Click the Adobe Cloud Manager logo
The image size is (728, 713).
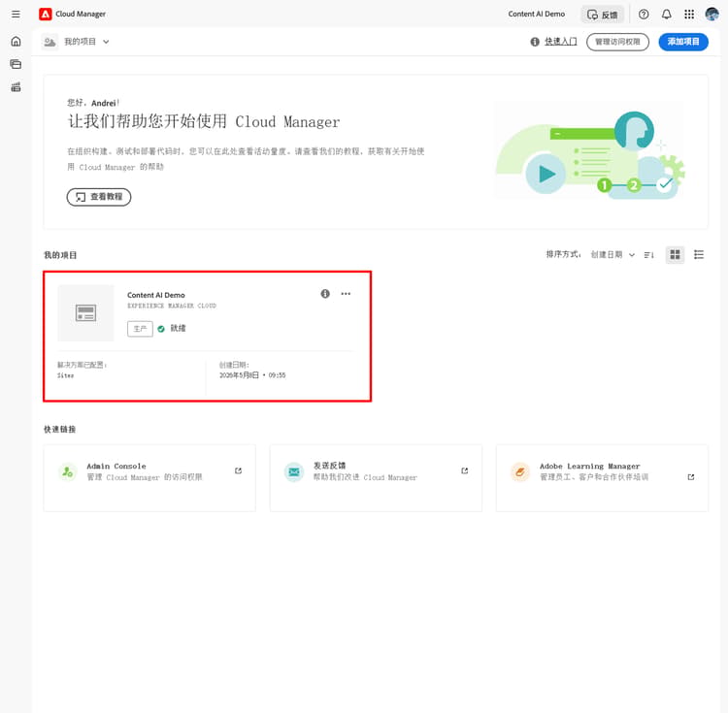click(x=45, y=14)
